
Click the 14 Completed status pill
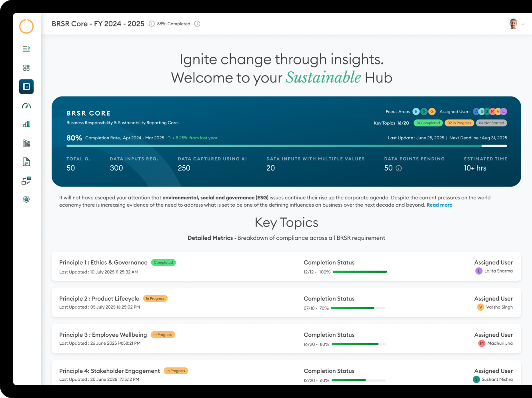coord(428,123)
